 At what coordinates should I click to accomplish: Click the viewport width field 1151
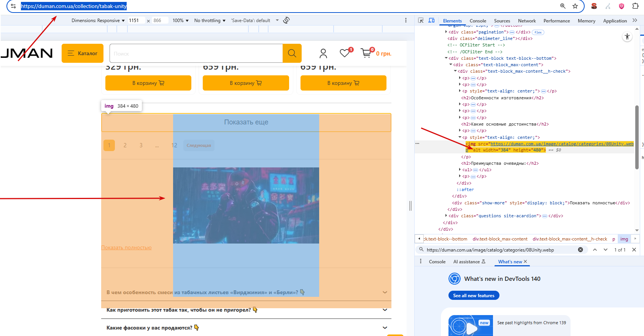(x=136, y=21)
